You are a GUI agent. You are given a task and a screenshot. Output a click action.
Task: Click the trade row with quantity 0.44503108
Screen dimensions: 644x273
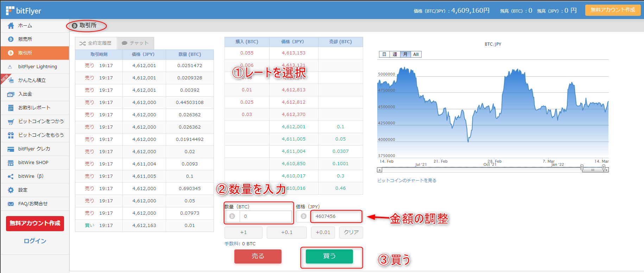coord(144,103)
